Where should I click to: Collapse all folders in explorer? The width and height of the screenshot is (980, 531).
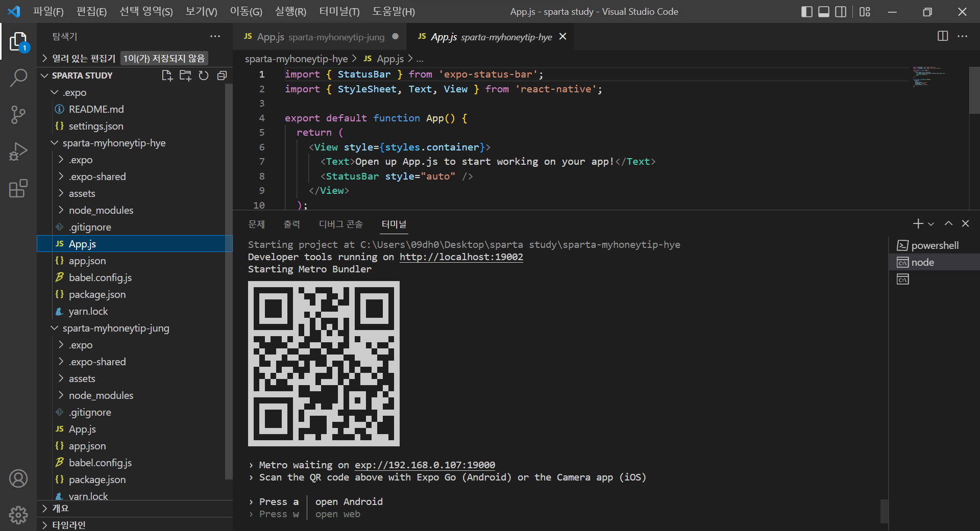[222, 75]
